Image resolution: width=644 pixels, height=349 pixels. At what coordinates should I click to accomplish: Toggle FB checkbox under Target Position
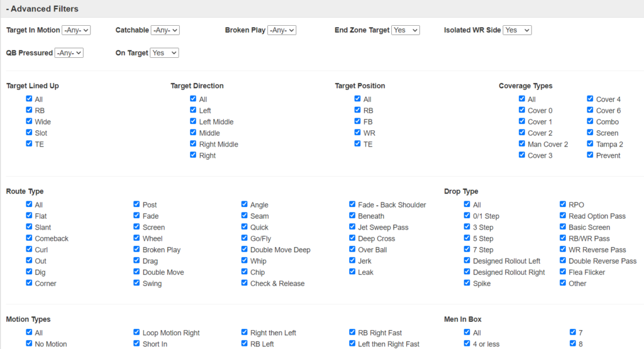(x=358, y=121)
